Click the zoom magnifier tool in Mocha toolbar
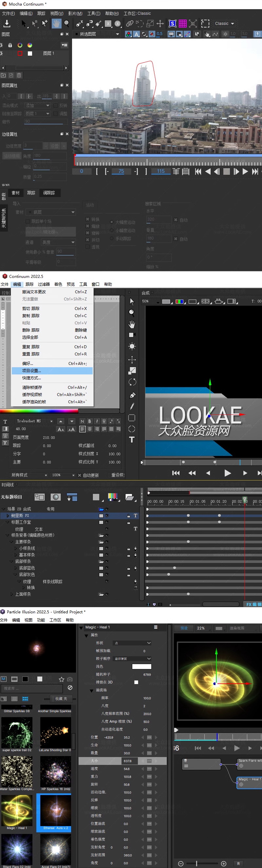 pos(67,24)
